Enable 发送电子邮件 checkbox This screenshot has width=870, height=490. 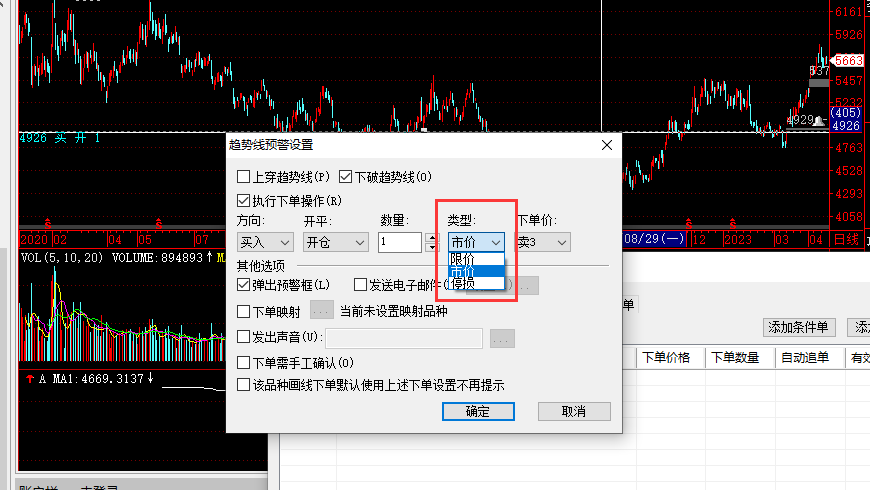point(360,285)
